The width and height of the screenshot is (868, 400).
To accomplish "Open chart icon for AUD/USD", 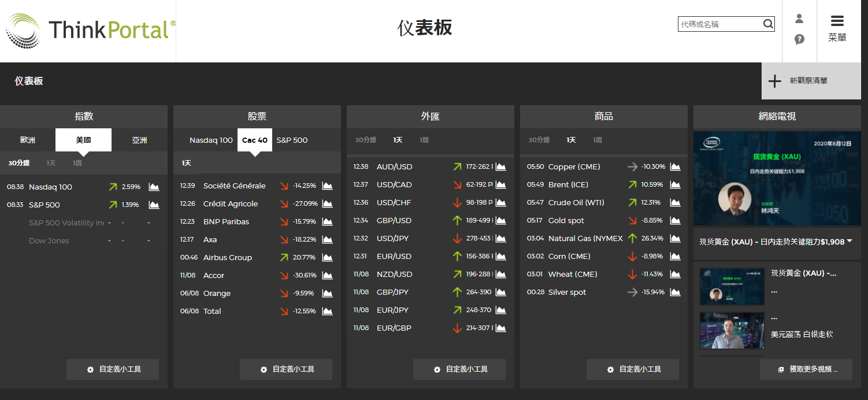I will [x=500, y=166].
